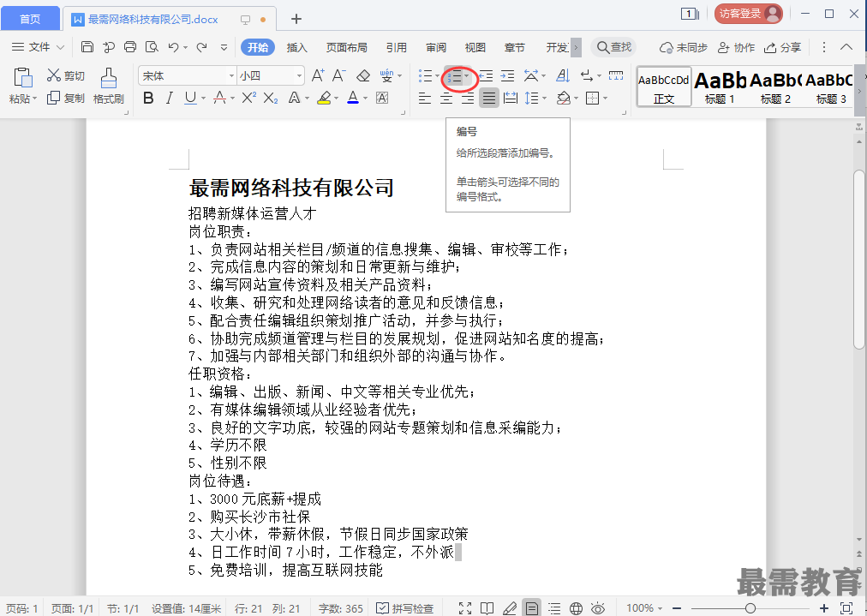Click the 未同步 sync button

[x=684, y=48]
